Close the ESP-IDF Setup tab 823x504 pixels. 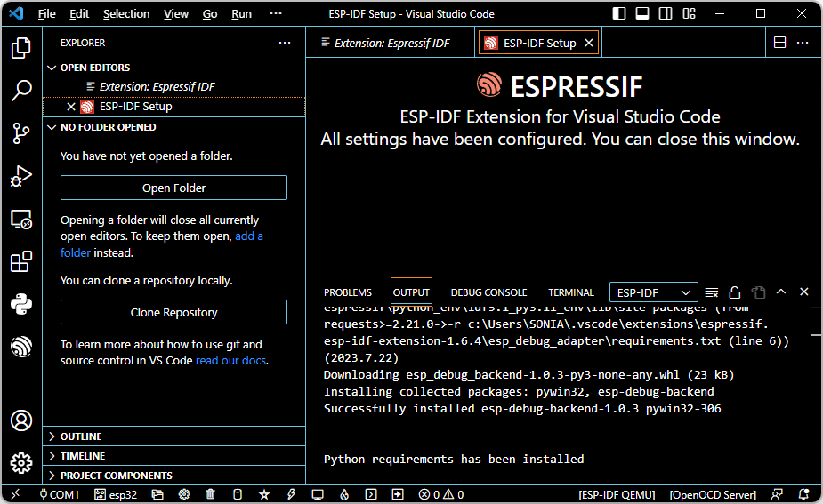[589, 43]
